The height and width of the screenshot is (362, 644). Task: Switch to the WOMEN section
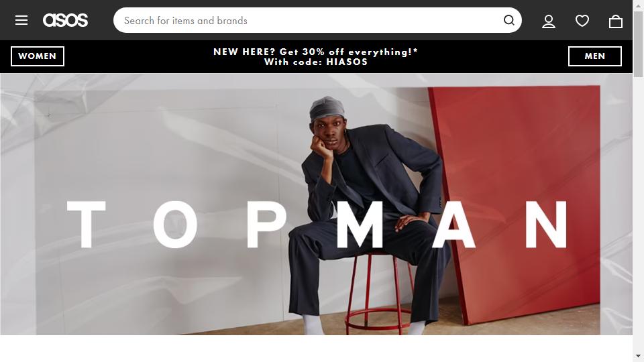38,56
